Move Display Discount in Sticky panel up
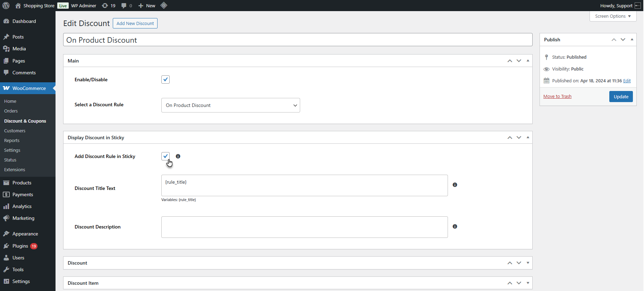The width and height of the screenshot is (644, 291). [510, 138]
